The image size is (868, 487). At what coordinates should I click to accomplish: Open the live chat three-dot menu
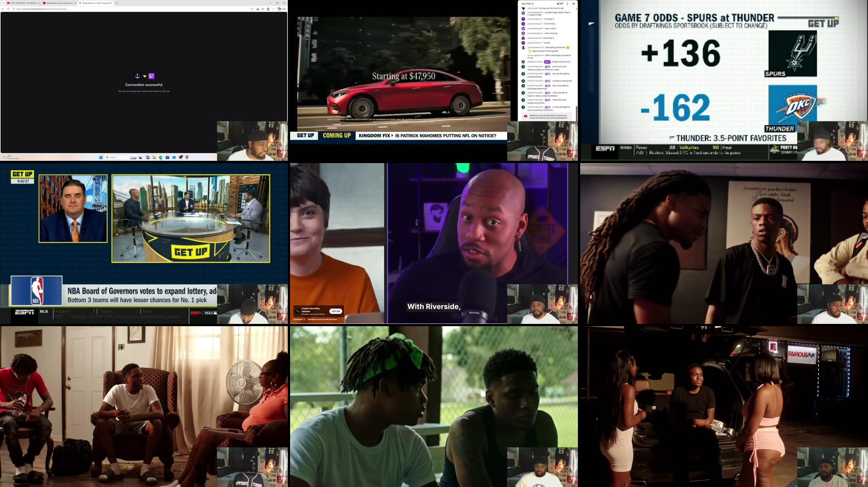567,4
